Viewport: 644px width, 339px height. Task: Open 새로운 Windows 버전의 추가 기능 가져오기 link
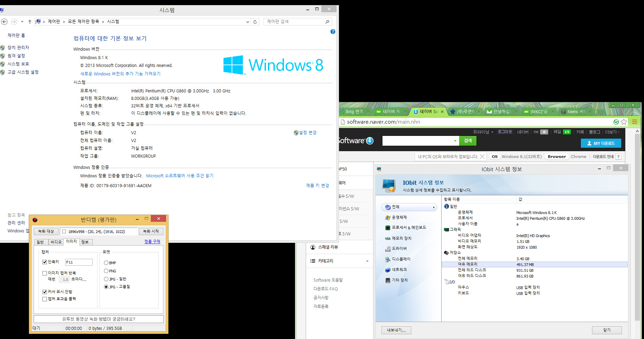coord(120,74)
